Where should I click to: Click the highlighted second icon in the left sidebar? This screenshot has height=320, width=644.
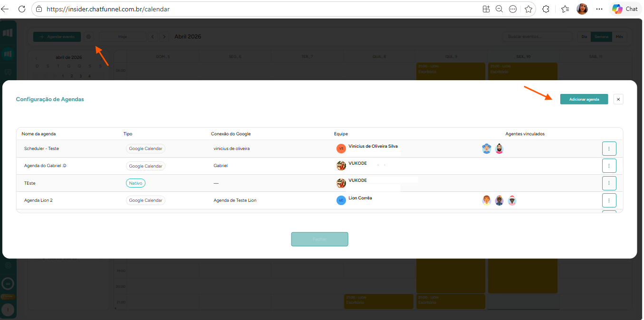pyautogui.click(x=8, y=54)
